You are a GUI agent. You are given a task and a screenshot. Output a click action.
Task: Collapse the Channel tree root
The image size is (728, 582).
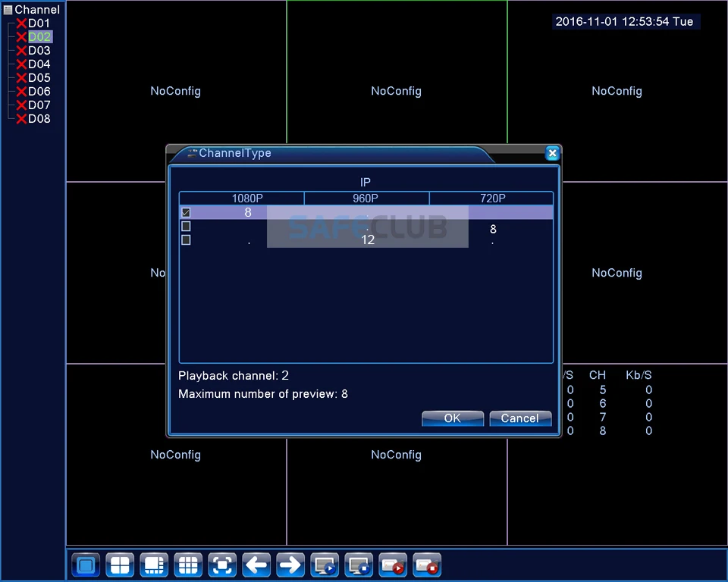(x=8, y=10)
